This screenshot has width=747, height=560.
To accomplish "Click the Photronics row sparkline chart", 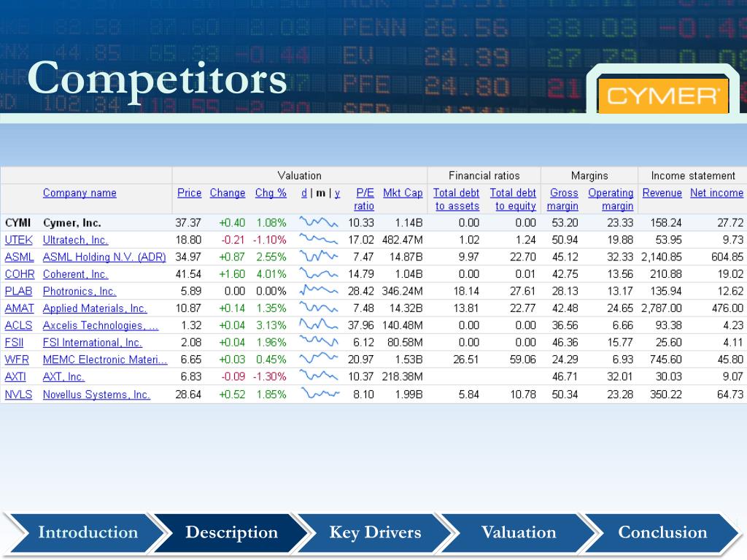I will [x=319, y=290].
